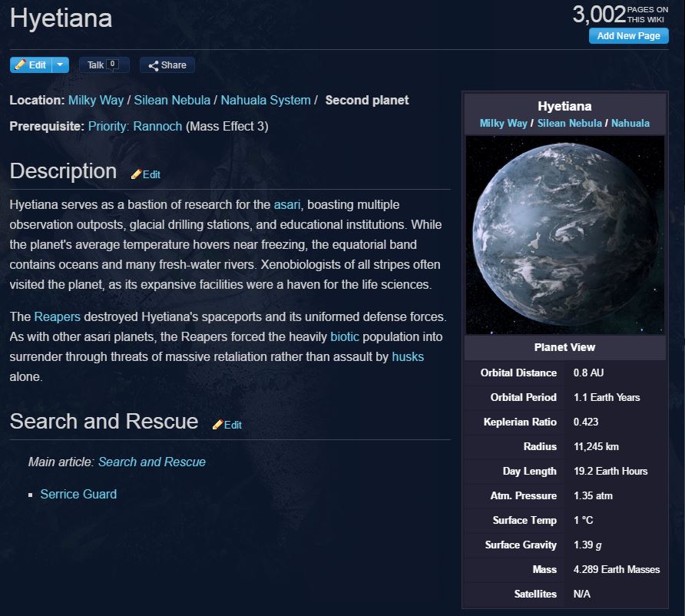Select infobox title 'Hyetiana'
This screenshot has width=685, height=616.
[x=564, y=106]
